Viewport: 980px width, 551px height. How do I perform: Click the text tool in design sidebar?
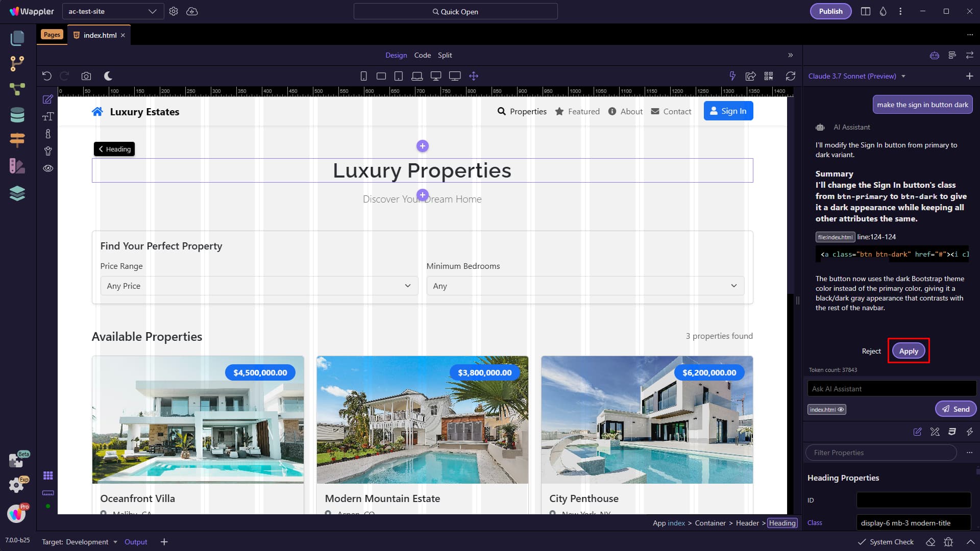tap(48, 117)
